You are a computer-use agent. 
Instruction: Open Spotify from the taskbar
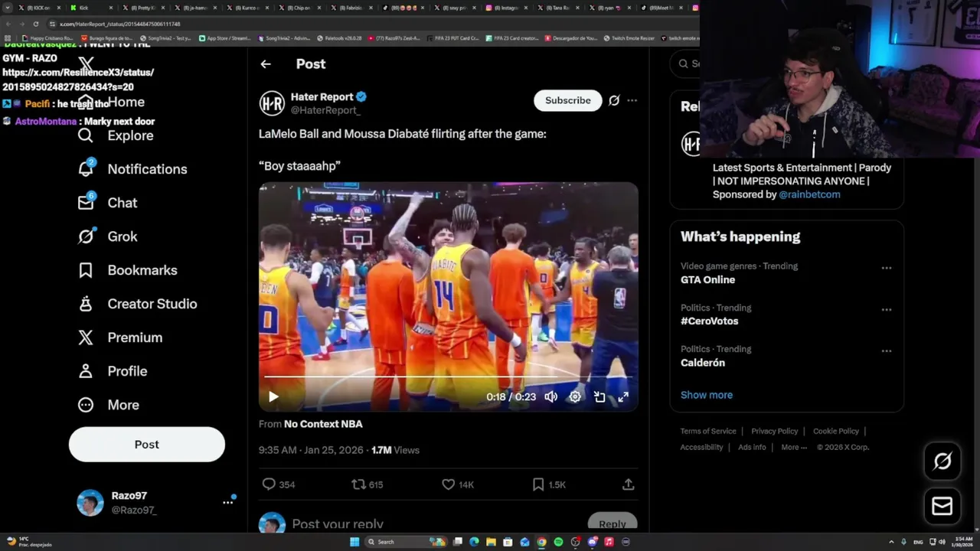[558, 542]
